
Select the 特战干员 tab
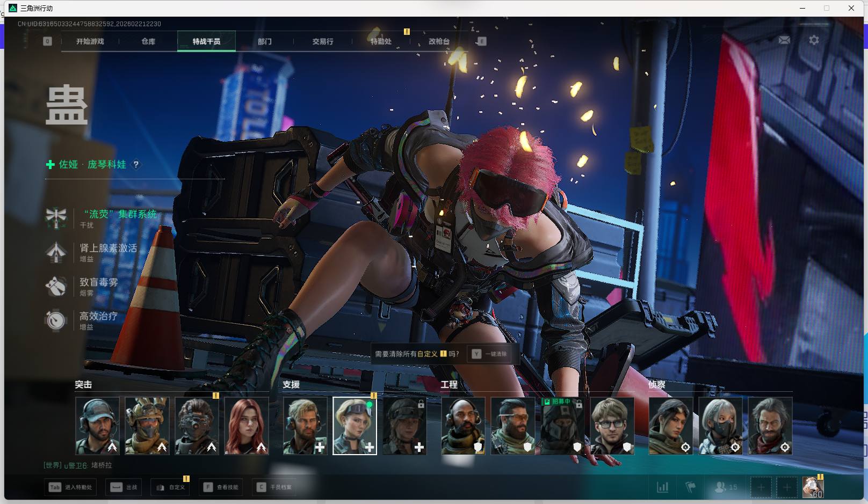coord(206,41)
